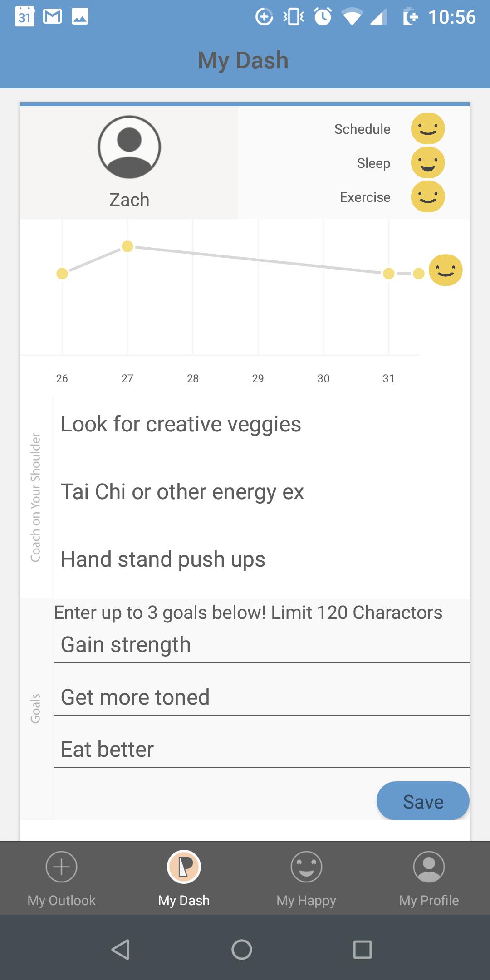Image resolution: width=490 pixels, height=980 pixels.
Task: Select the chart data point for day 31
Action: (389, 274)
